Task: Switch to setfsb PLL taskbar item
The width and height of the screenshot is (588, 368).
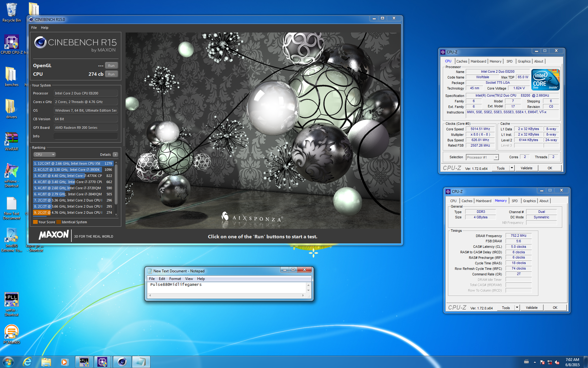Action: coord(84,362)
